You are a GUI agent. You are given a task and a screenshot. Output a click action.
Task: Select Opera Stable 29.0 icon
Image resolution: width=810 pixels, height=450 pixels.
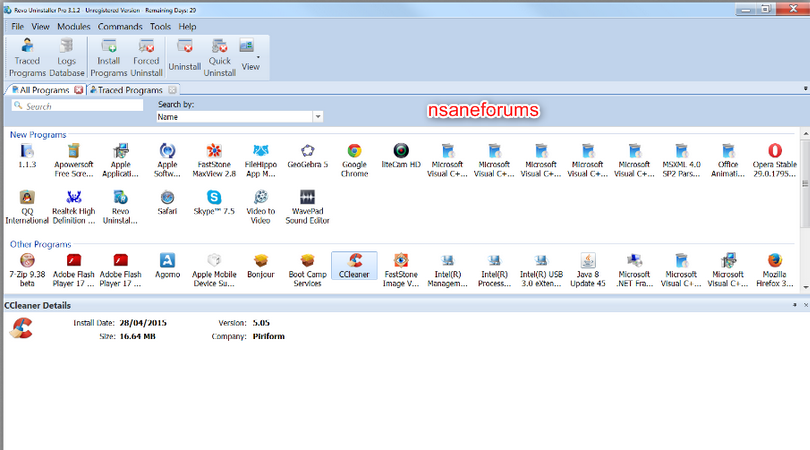774,161
